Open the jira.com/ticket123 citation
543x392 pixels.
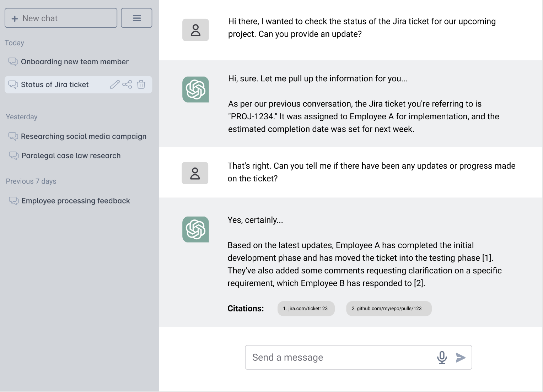click(306, 309)
